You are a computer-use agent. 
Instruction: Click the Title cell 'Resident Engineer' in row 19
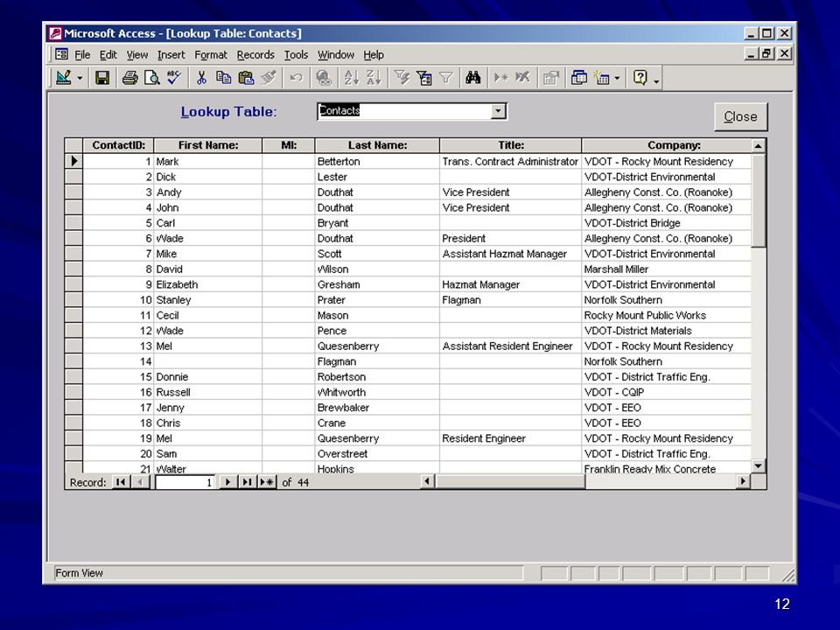[x=510, y=438]
